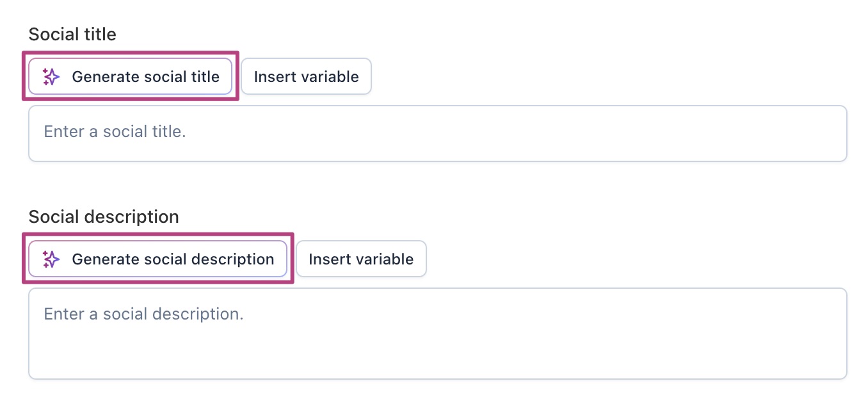868x397 pixels.
Task: Click the 'Enter a social title.' placeholder text
Action: [x=115, y=132]
